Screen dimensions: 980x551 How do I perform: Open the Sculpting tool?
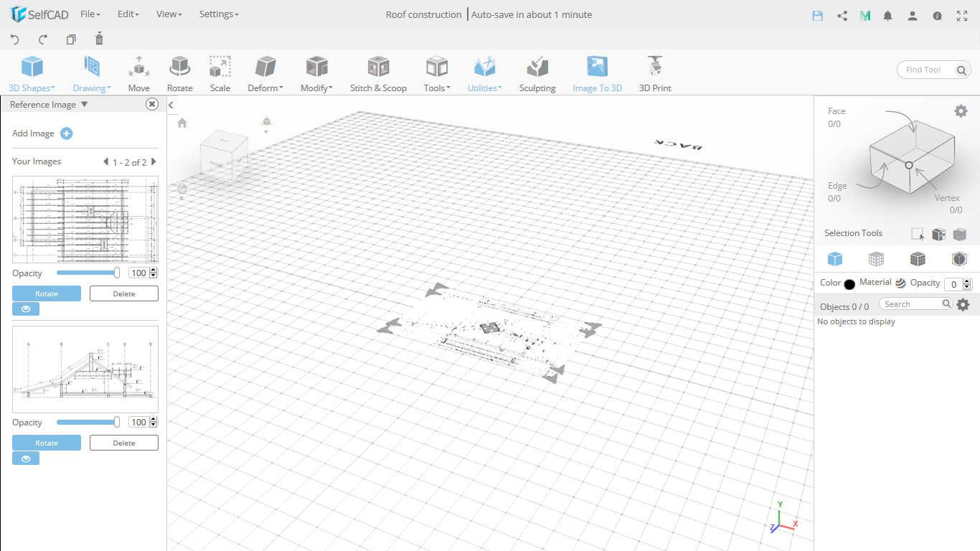(537, 75)
